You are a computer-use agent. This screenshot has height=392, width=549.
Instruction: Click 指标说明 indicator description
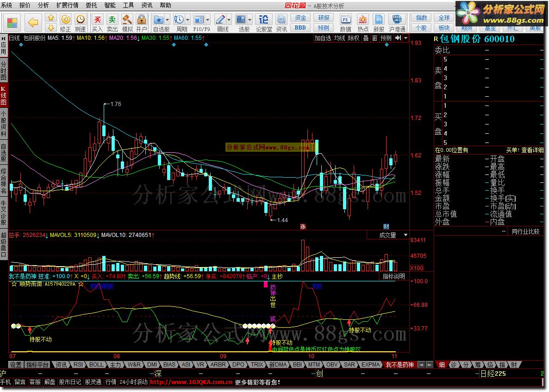click(394, 276)
